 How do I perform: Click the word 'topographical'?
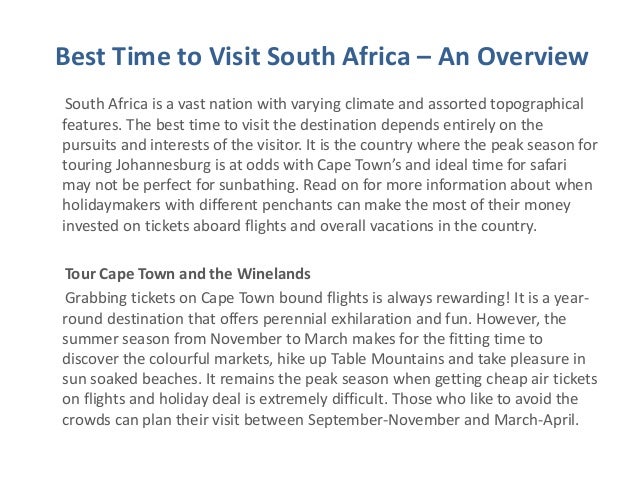pos(537,105)
